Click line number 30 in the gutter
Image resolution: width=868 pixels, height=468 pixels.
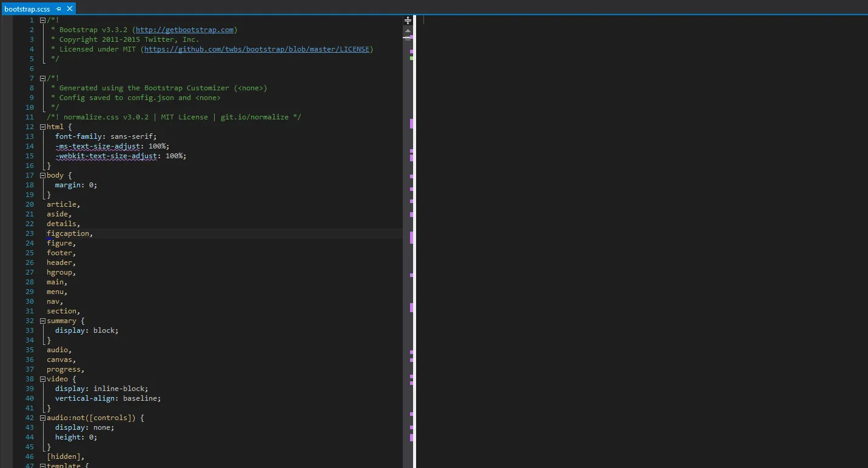30,301
